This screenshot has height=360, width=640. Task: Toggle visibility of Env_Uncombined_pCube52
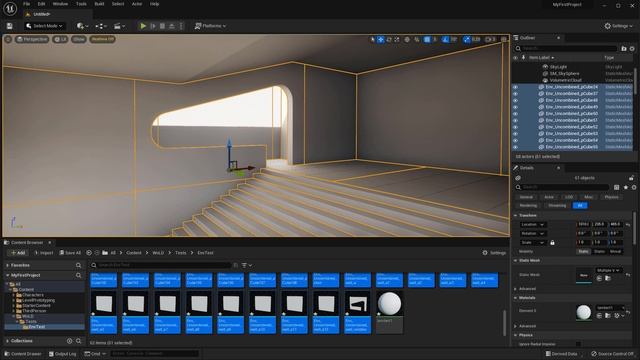click(x=515, y=127)
